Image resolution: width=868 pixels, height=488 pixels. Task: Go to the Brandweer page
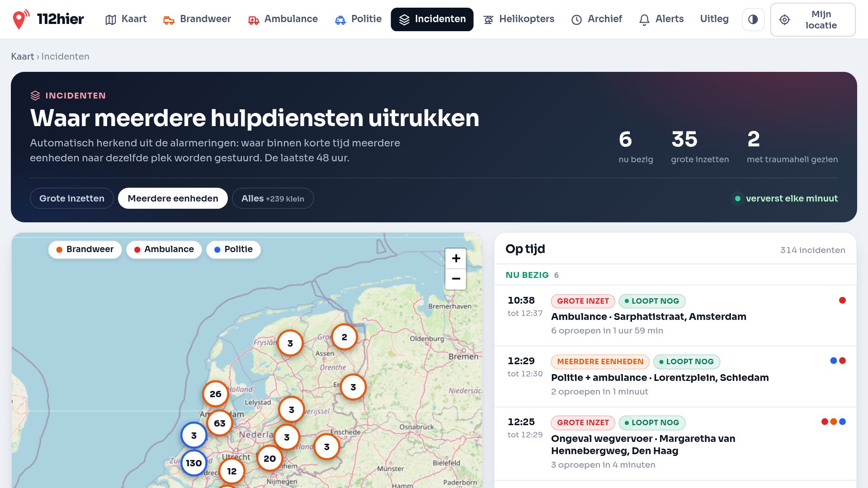point(197,19)
